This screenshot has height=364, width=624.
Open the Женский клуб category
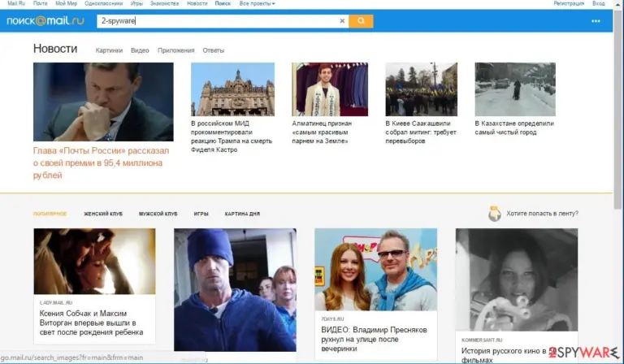[x=103, y=214]
